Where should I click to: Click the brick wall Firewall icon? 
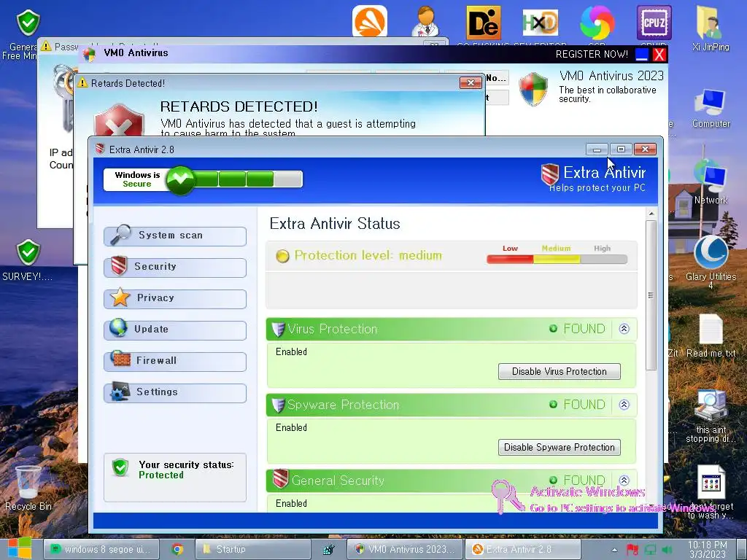click(120, 359)
